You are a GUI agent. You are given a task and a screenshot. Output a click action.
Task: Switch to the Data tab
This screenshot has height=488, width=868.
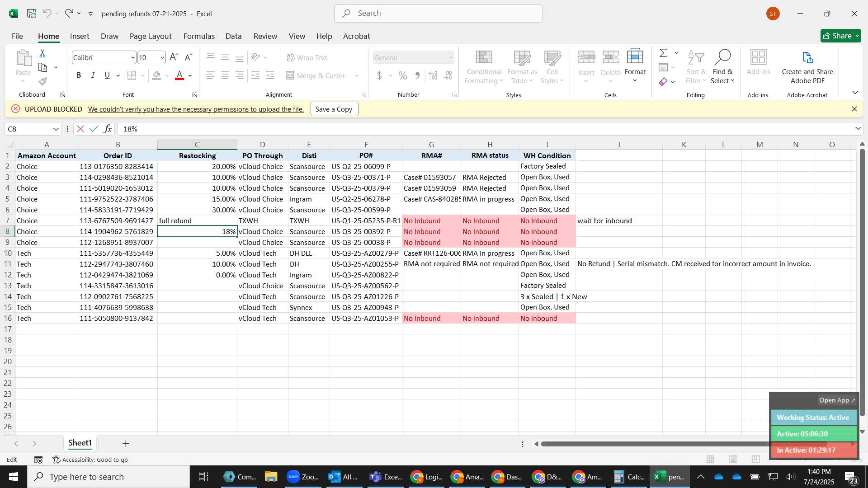233,36
